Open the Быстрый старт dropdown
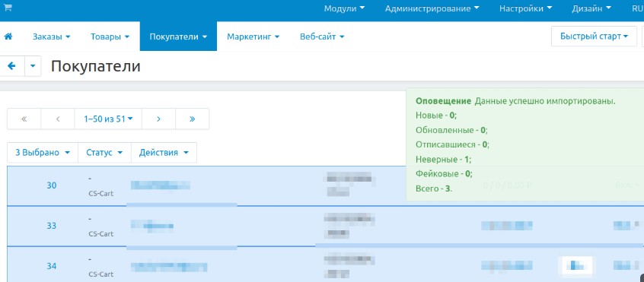The width and height of the screenshot is (644, 282). point(594,36)
